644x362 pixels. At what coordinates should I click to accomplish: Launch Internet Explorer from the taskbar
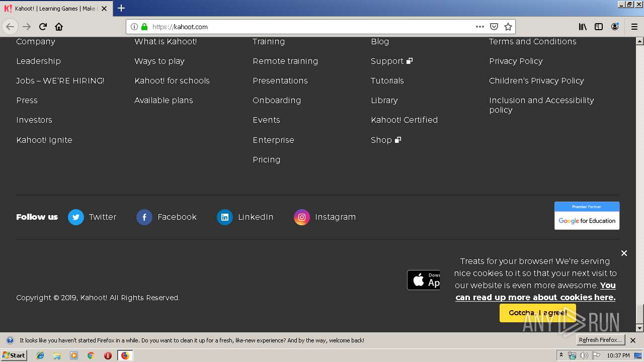(x=40, y=355)
